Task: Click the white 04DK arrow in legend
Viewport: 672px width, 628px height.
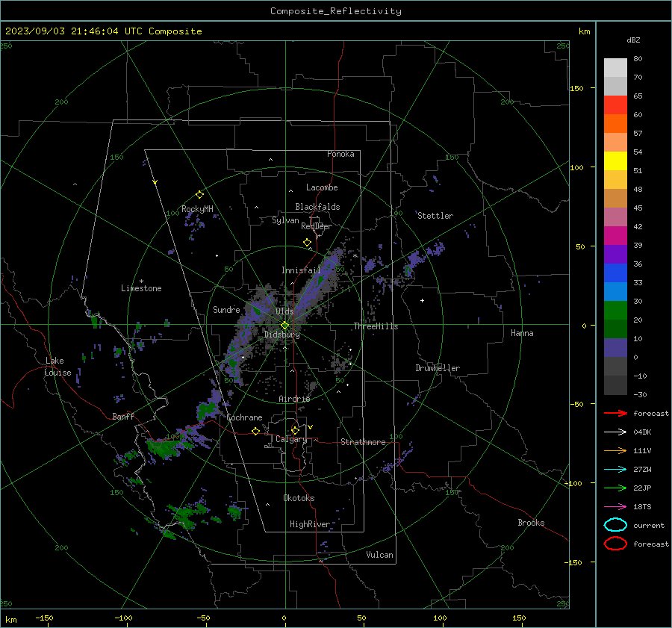Action: tap(615, 432)
